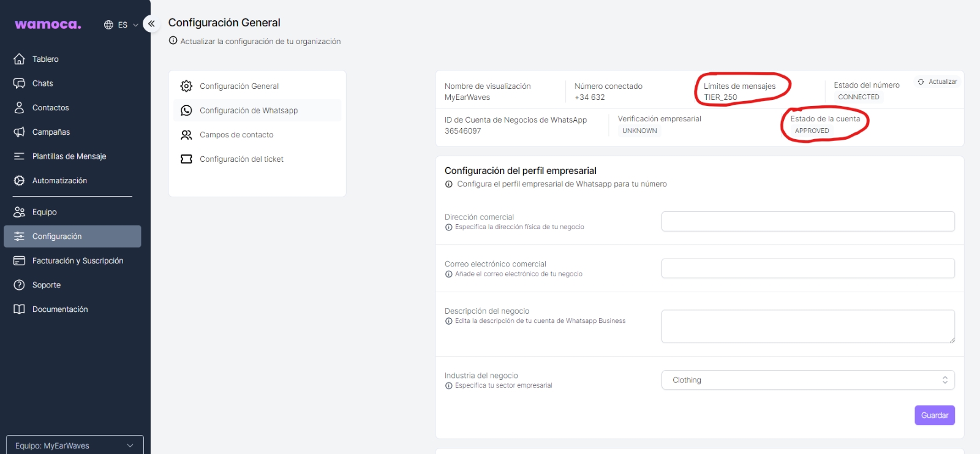Focus the Descripción del negocio text area

pos(807,326)
